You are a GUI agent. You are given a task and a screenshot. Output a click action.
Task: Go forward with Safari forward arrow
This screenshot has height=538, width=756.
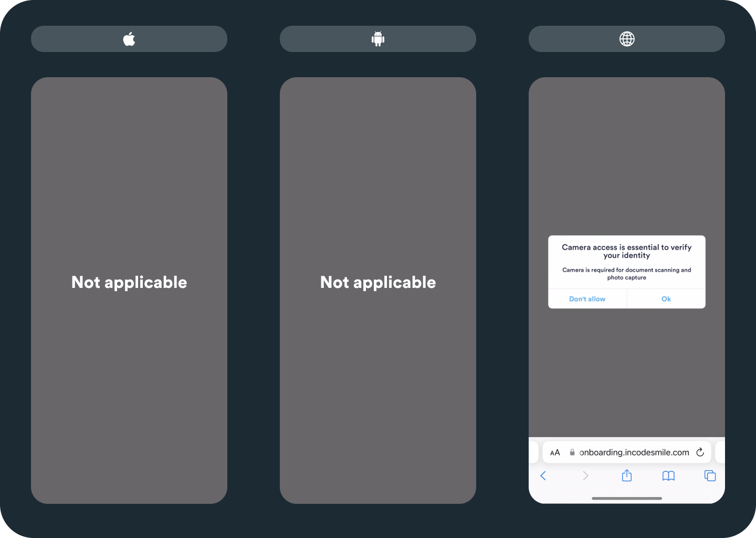point(585,475)
